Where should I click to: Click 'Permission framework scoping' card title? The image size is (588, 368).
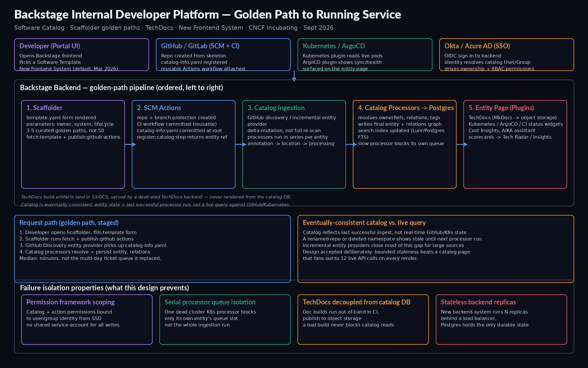tap(71, 302)
